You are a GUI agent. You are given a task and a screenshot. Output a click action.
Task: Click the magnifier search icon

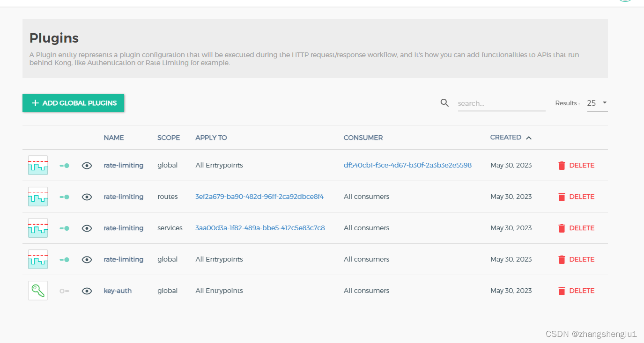tap(444, 103)
